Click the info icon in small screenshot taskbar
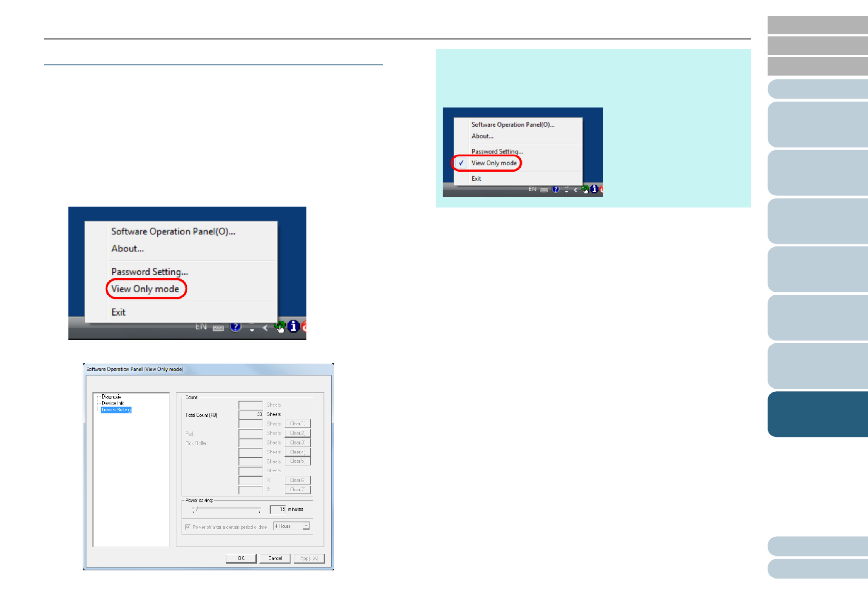Viewport: 868px width, 613px height. pos(594,189)
